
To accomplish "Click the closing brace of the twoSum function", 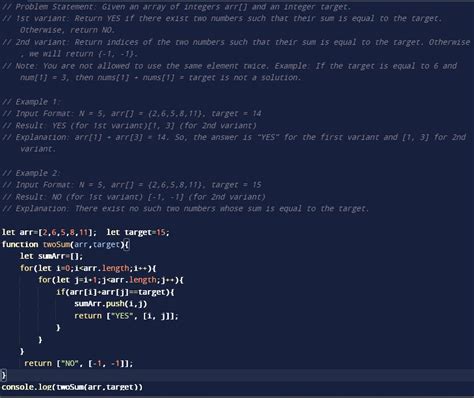I will click(4, 375).
